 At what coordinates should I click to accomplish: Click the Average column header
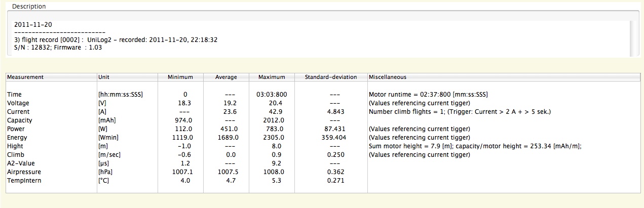coord(226,77)
